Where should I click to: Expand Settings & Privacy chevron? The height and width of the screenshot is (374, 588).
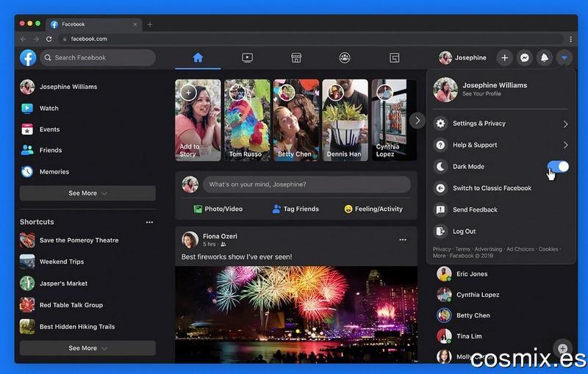(x=565, y=123)
